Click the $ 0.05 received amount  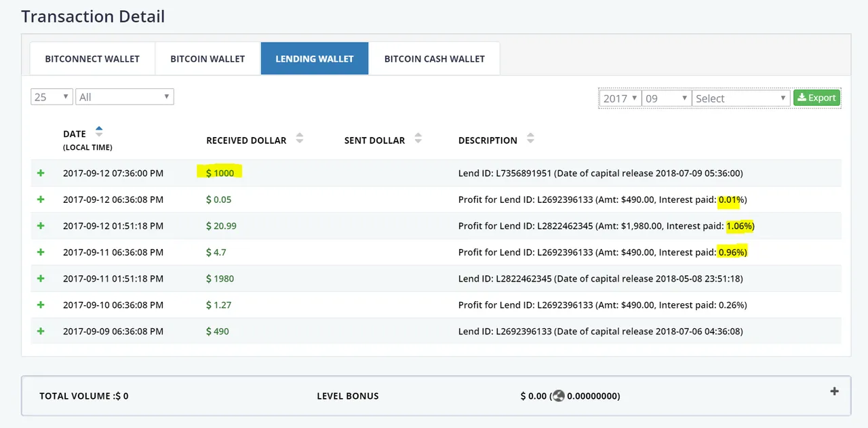click(219, 199)
